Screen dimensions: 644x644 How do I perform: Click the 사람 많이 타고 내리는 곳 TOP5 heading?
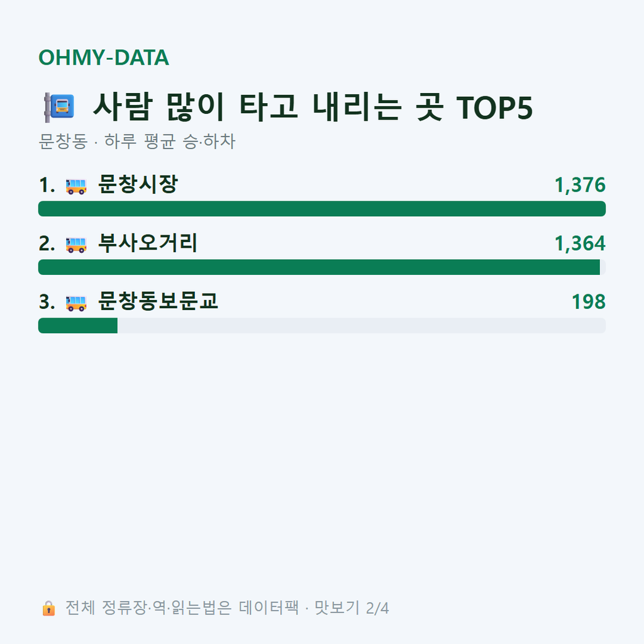click(x=313, y=107)
